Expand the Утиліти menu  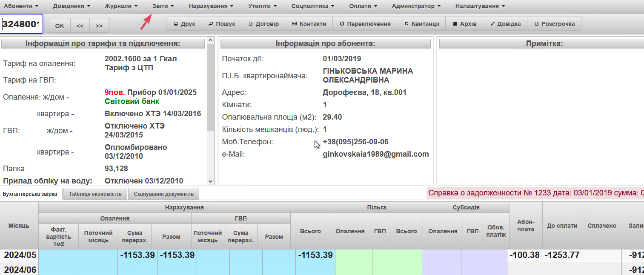[262, 6]
